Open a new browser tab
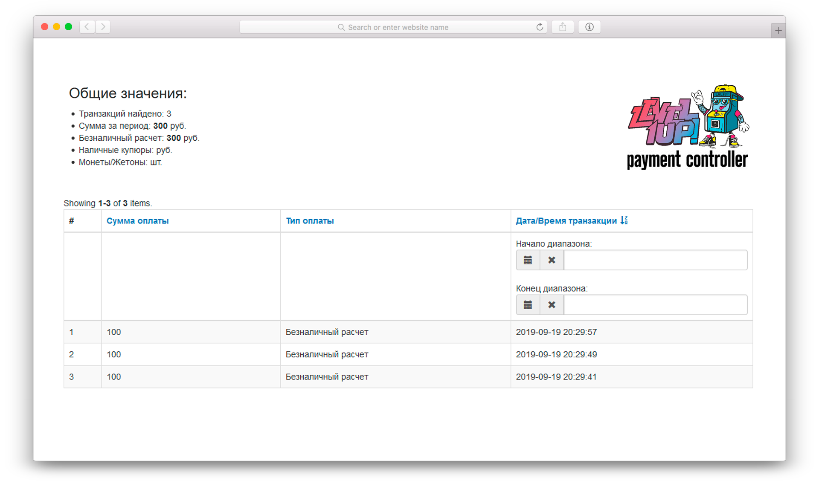The width and height of the screenshot is (819, 504). tap(778, 31)
